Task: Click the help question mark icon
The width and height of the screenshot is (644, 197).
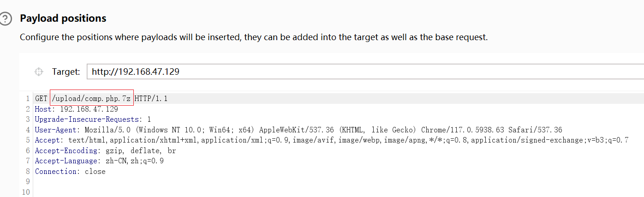Action: pyautogui.click(x=6, y=19)
